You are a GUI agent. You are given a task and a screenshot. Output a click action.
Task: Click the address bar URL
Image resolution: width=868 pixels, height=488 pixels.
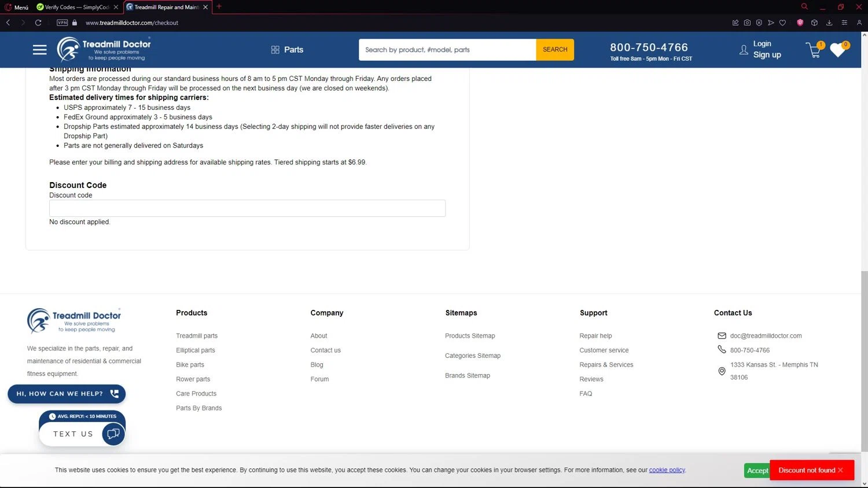[x=132, y=23]
